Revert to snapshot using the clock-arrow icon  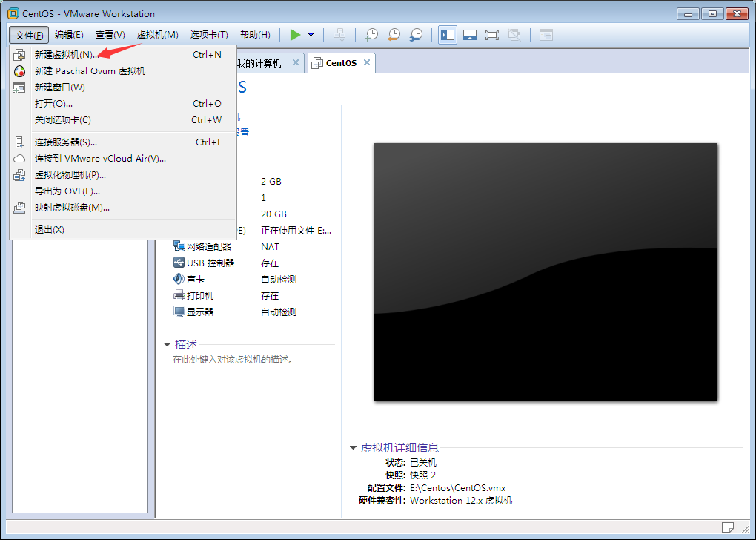pyautogui.click(x=394, y=35)
